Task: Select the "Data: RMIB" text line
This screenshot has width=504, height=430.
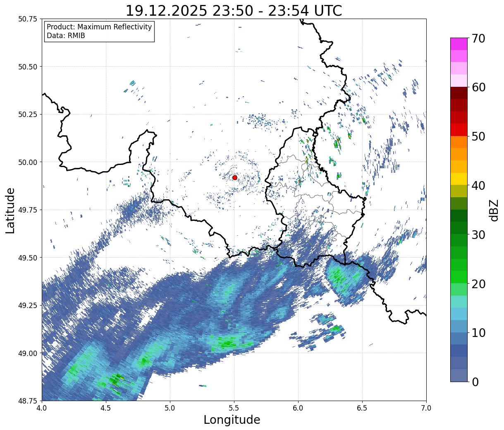Action: [x=66, y=36]
